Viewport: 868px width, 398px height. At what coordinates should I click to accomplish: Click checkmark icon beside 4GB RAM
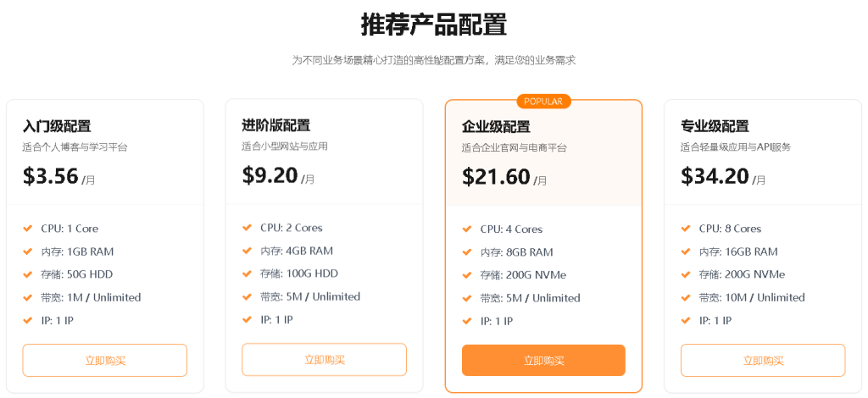(x=247, y=251)
